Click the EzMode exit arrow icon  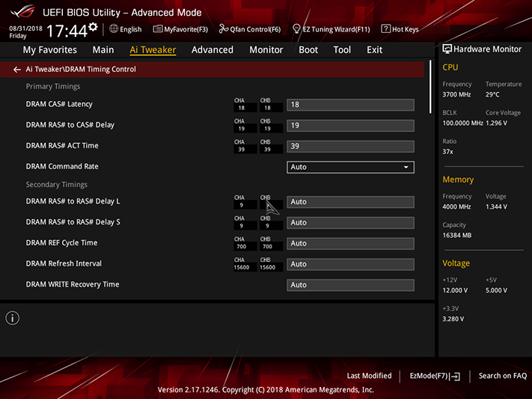(456, 377)
